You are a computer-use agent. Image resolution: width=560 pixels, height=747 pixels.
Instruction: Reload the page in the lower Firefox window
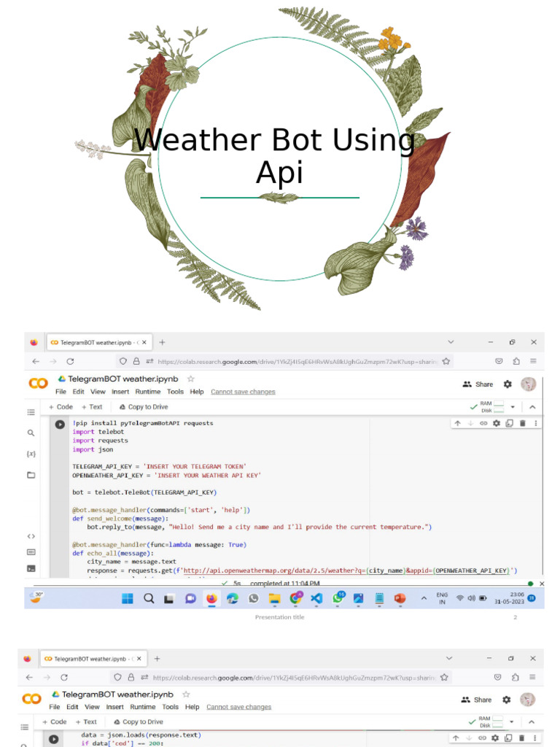(64, 677)
